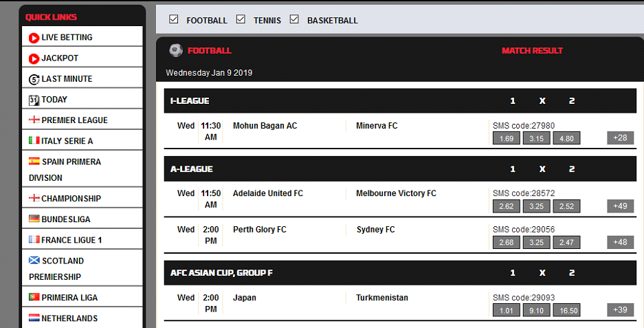Toggle the Tennis filter checkbox
The image size is (644, 328).
(x=241, y=19)
